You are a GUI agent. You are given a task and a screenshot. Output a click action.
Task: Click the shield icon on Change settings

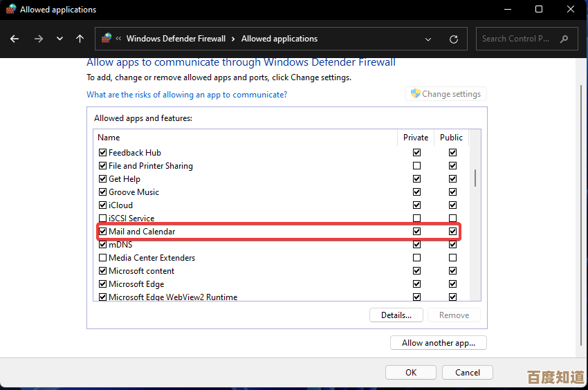point(415,94)
